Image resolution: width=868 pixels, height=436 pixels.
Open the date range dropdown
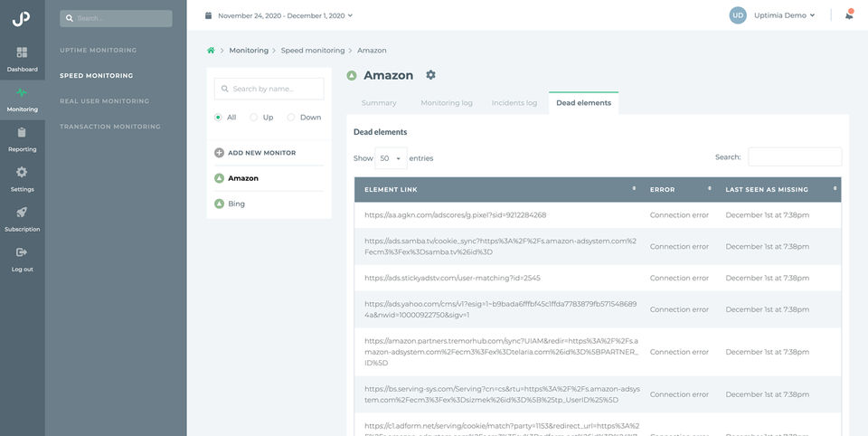[x=279, y=15]
